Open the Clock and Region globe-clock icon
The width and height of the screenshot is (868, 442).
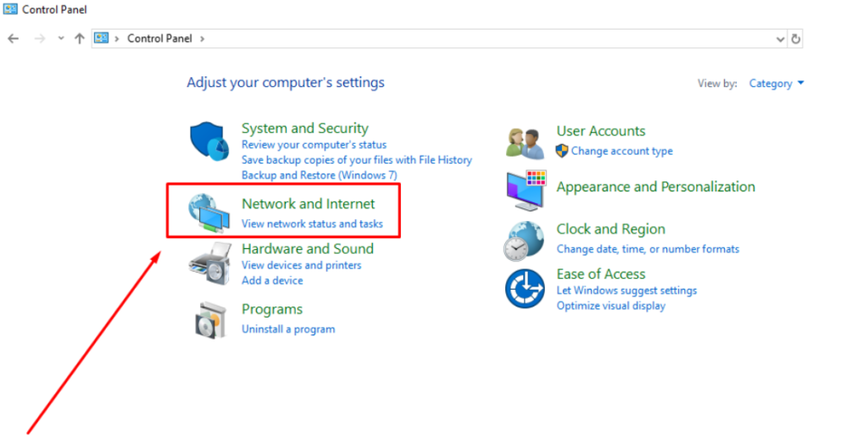[x=524, y=241]
